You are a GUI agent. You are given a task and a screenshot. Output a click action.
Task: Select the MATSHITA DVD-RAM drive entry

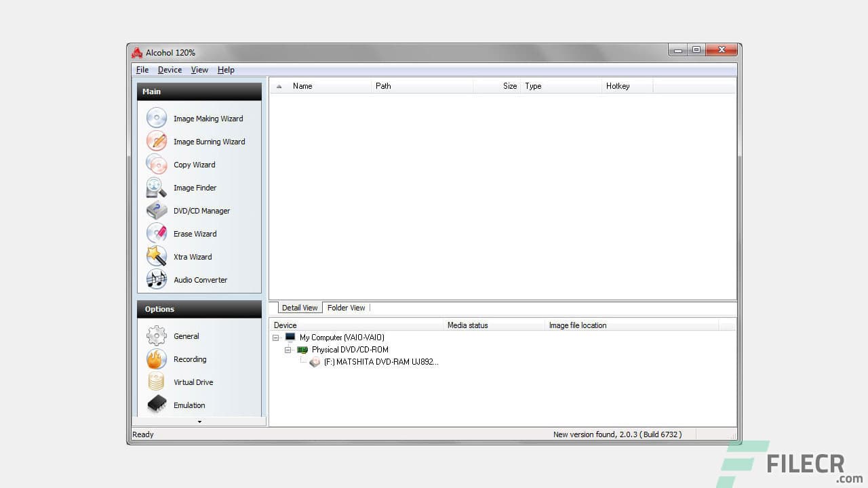tap(380, 362)
